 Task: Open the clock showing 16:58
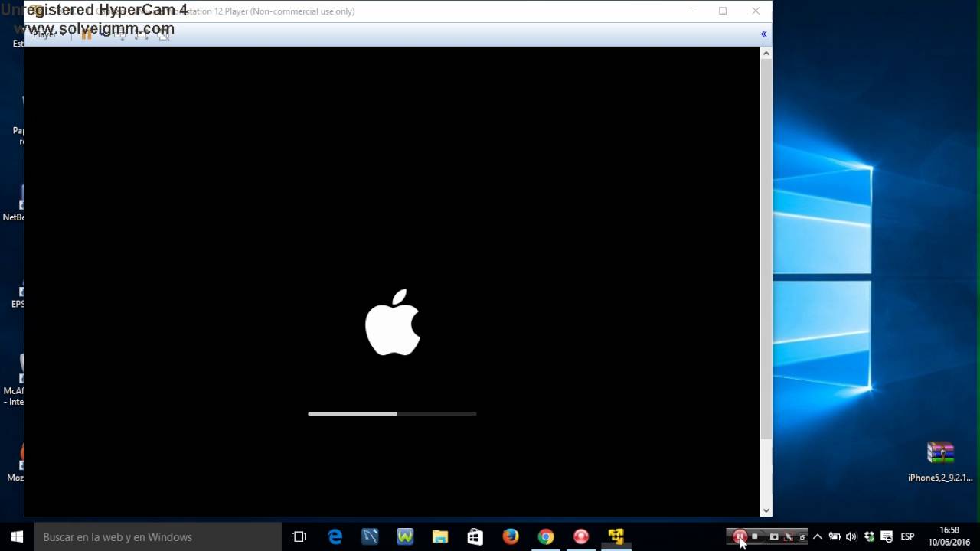coord(949,536)
